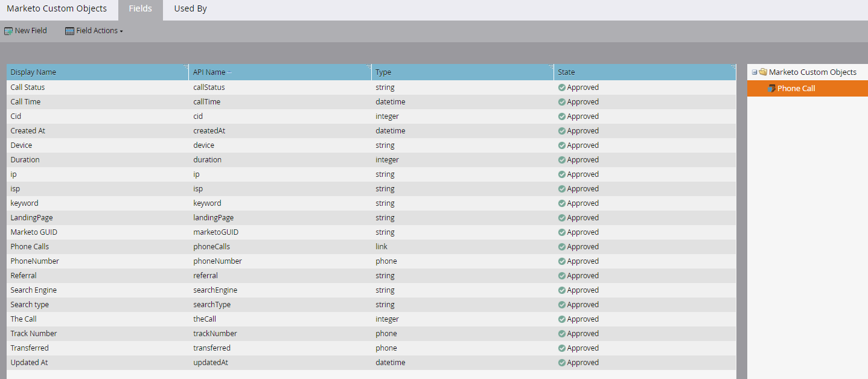868x379 pixels.
Task: Click the Approved check icon for Duration
Action: (x=562, y=160)
